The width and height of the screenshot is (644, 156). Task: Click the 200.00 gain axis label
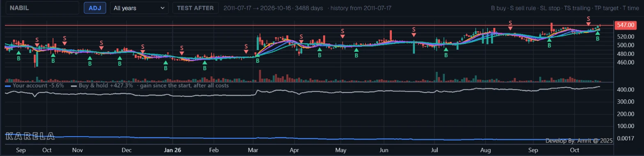[625, 114]
